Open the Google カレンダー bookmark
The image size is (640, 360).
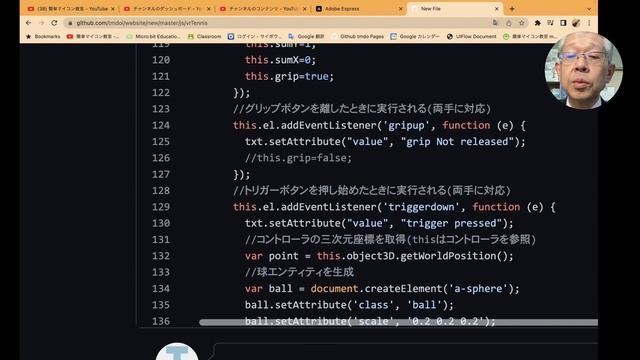tap(415, 36)
